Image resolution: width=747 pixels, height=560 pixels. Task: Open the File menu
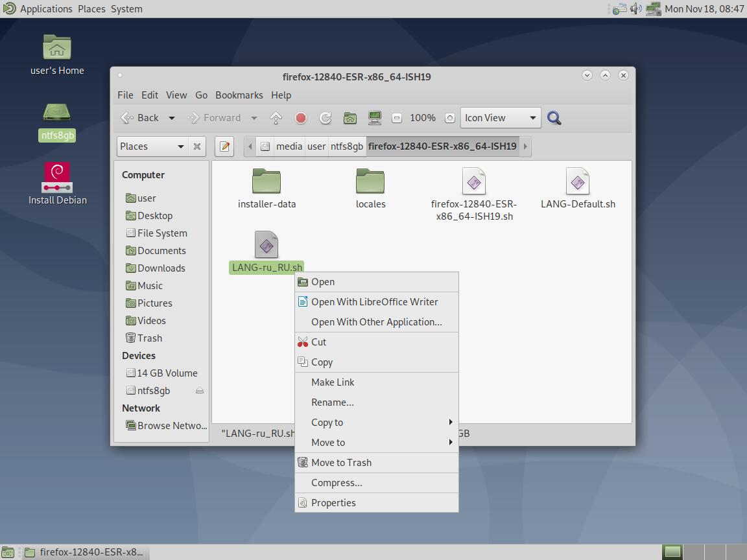[x=125, y=95]
